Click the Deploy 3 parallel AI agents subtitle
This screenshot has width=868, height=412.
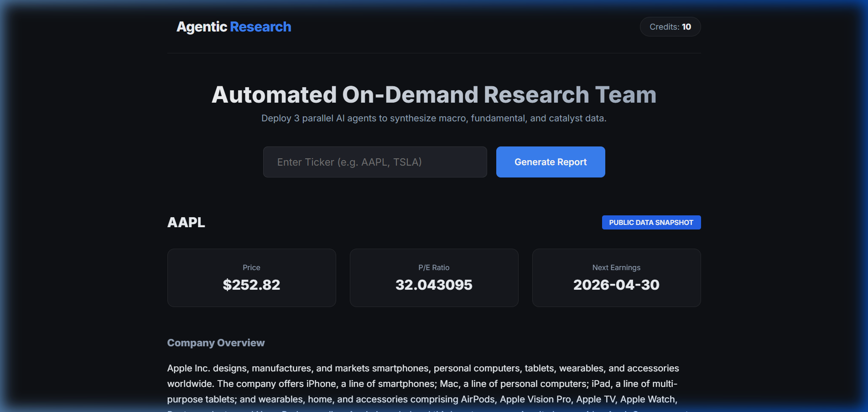(x=434, y=118)
